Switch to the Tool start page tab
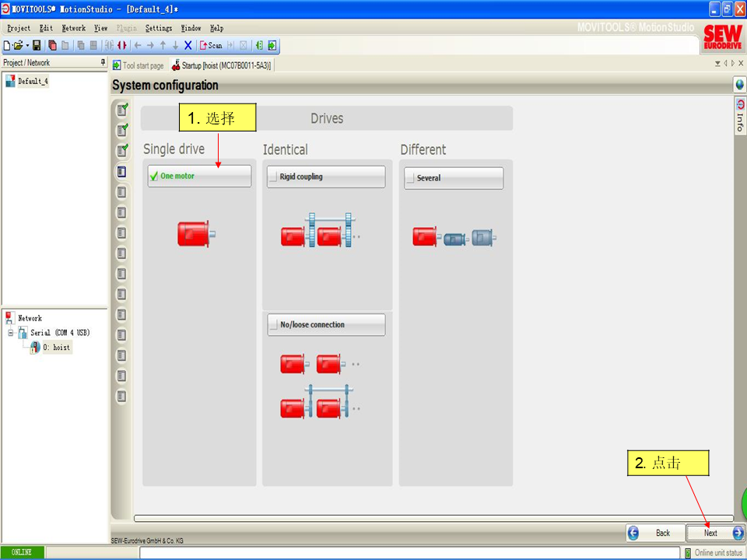Image resolution: width=747 pixels, height=560 pixels. [x=139, y=66]
